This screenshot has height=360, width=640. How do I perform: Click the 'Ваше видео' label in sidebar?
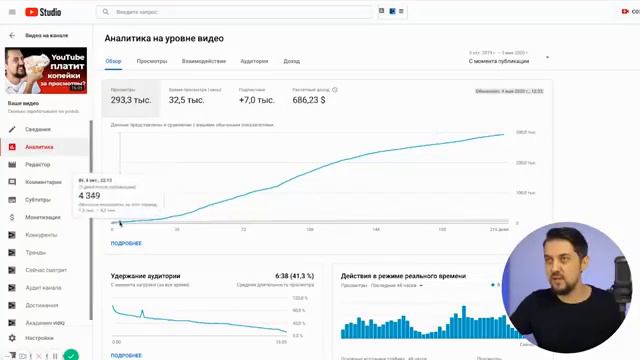[23, 103]
